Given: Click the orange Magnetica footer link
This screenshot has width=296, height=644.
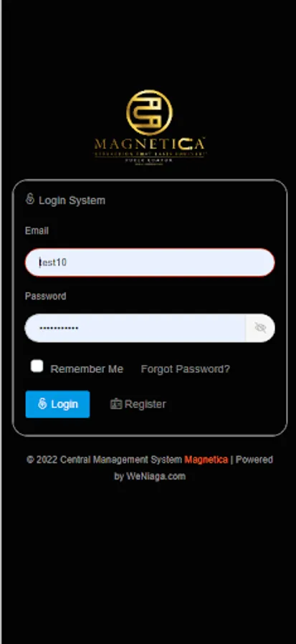Looking at the screenshot, I should pyautogui.click(x=206, y=459).
